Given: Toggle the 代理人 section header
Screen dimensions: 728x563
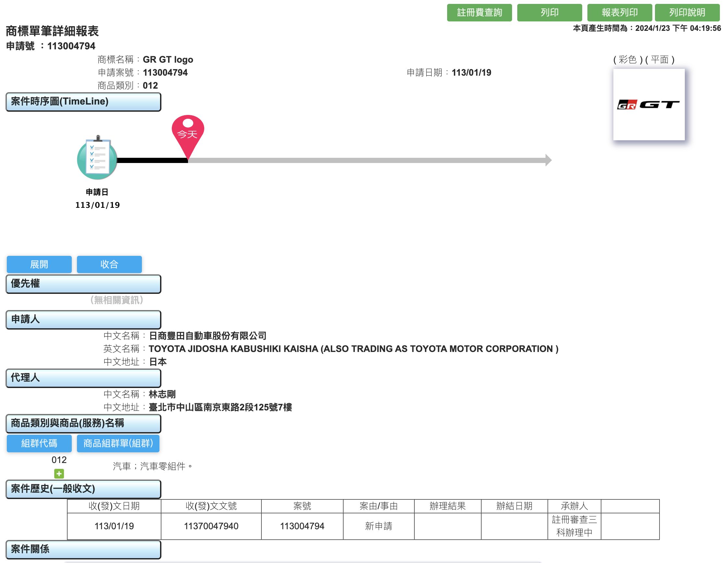Looking at the screenshot, I should (83, 378).
